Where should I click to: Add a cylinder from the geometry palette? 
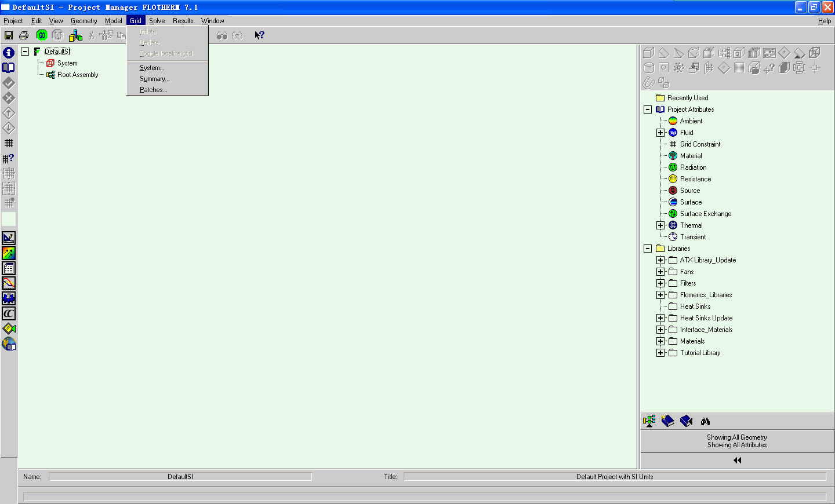coord(649,68)
